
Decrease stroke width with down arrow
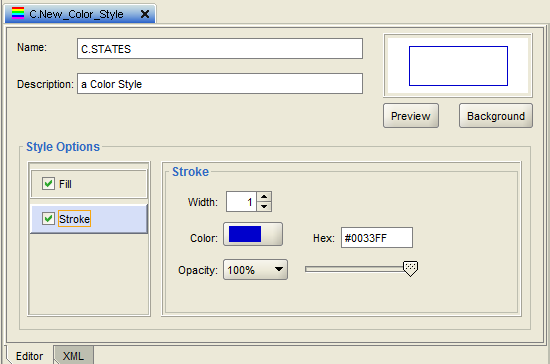tap(264, 207)
